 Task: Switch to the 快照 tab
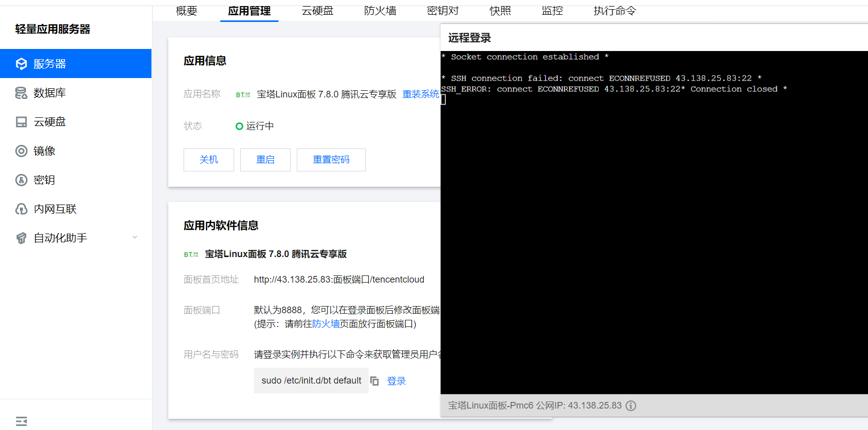click(500, 11)
